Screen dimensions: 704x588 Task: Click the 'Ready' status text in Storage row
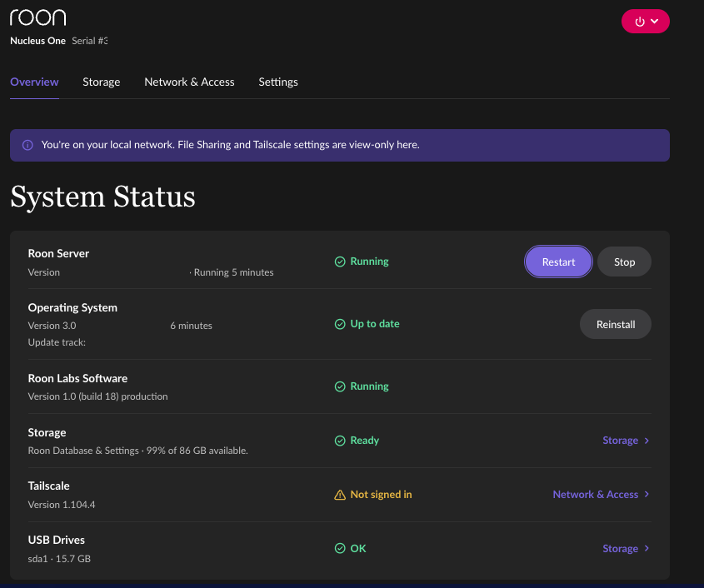[x=365, y=441]
